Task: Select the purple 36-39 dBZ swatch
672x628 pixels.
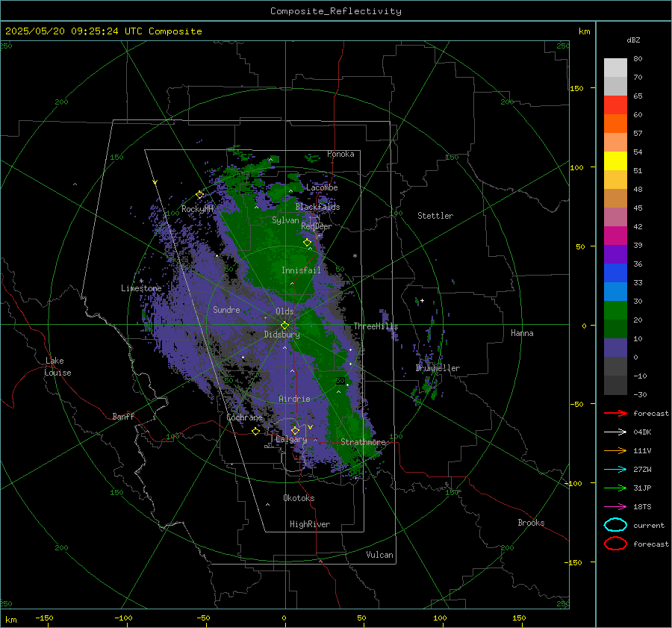Action: 615,255
